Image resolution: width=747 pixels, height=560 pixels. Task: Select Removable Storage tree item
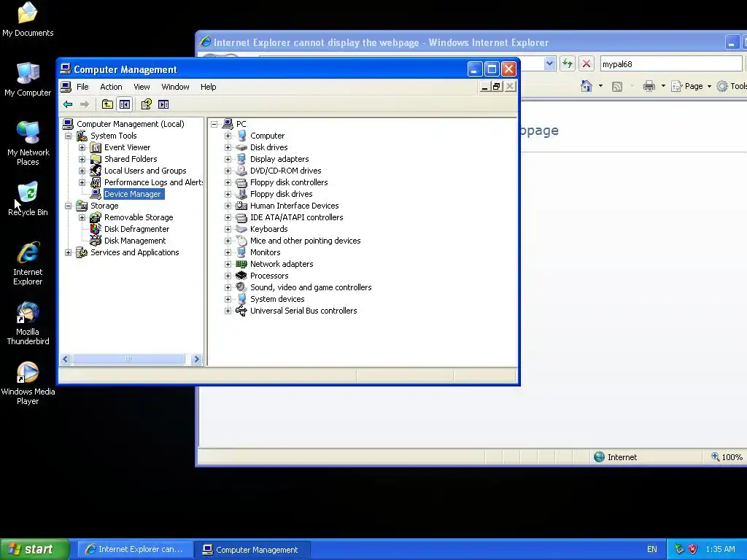[139, 217]
